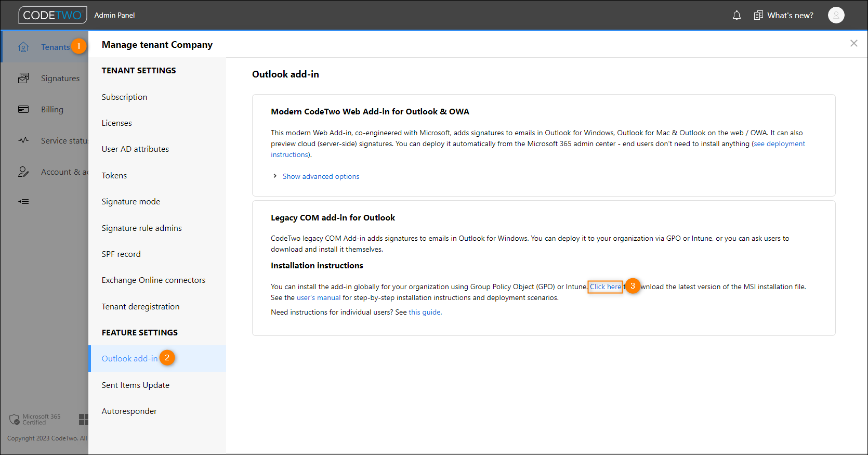Go to Signature mode settings
The image size is (868, 455).
click(x=131, y=202)
